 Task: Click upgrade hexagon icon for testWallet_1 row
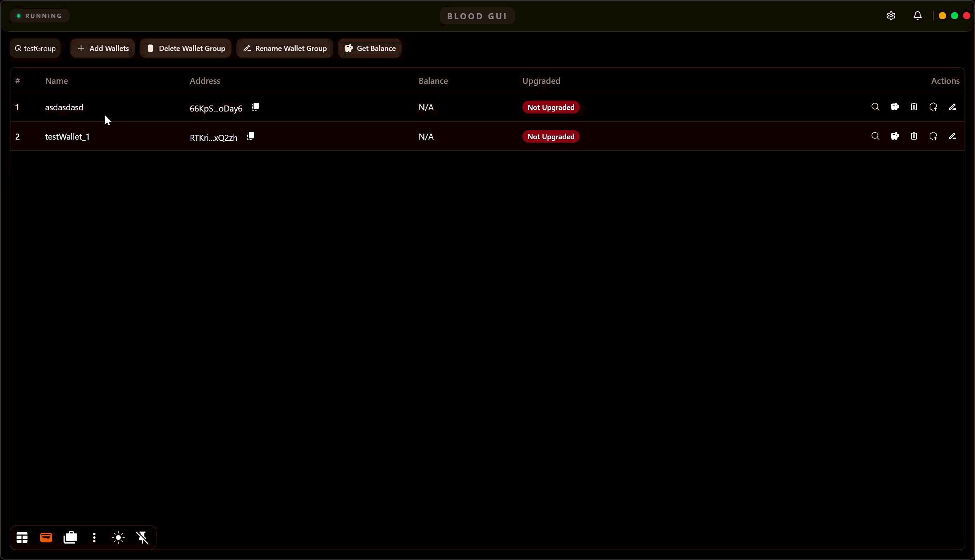[933, 136]
